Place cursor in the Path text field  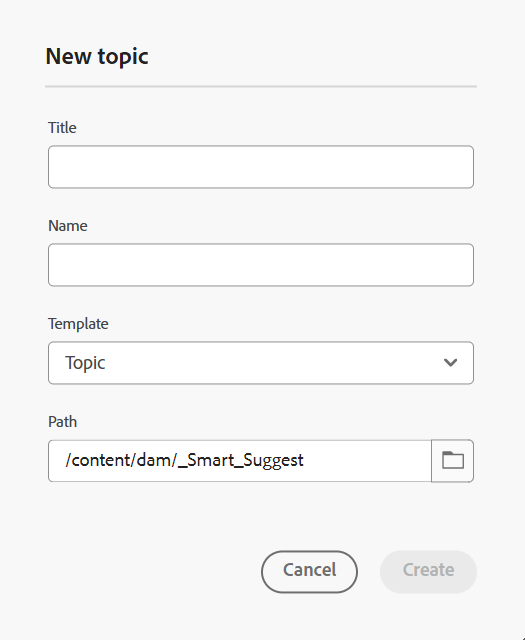[x=240, y=461]
